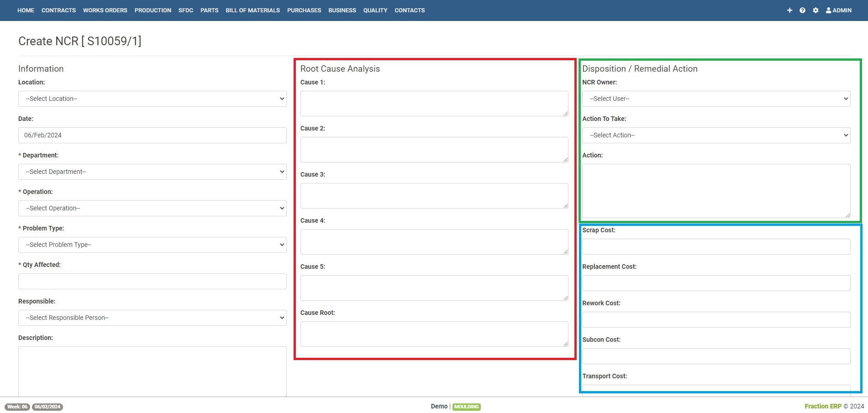This screenshot has width=868, height=413.
Task: Expand the Select Location dropdown
Action: tap(152, 99)
